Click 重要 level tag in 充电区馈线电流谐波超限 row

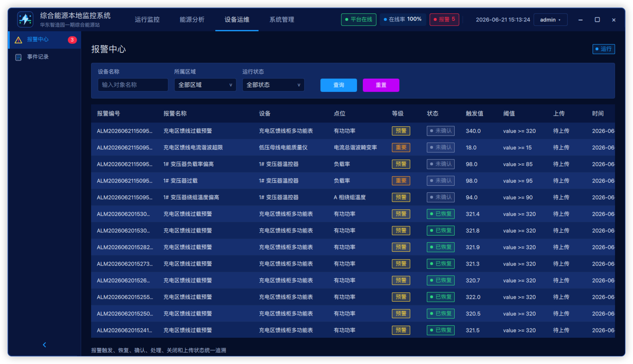pyautogui.click(x=401, y=148)
